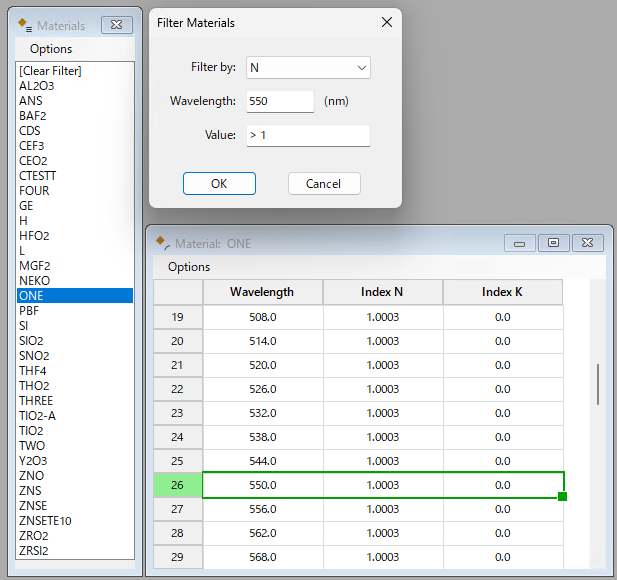The height and width of the screenshot is (580, 617).
Task: Click Index N cell in row 22
Action: click(x=382, y=389)
